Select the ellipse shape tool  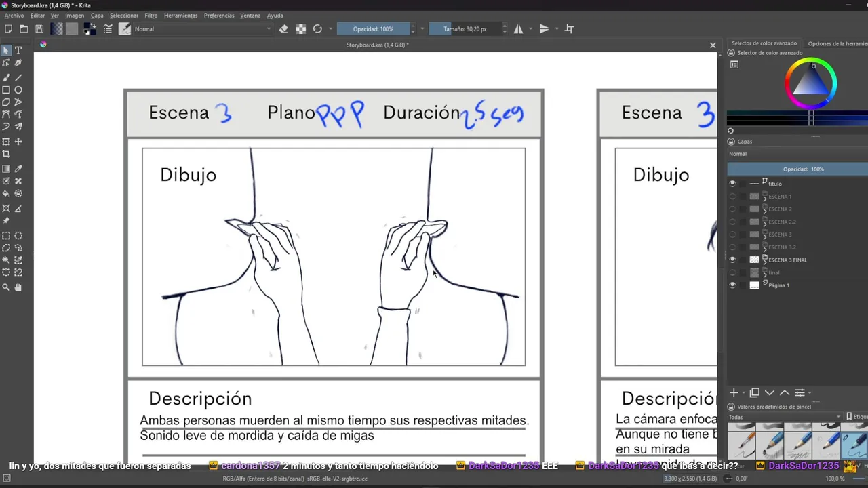click(18, 90)
